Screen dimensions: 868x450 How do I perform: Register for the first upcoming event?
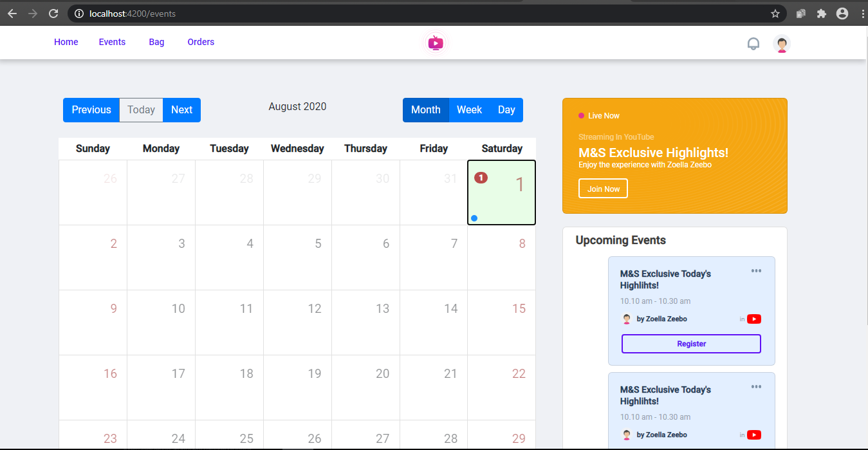(x=691, y=344)
